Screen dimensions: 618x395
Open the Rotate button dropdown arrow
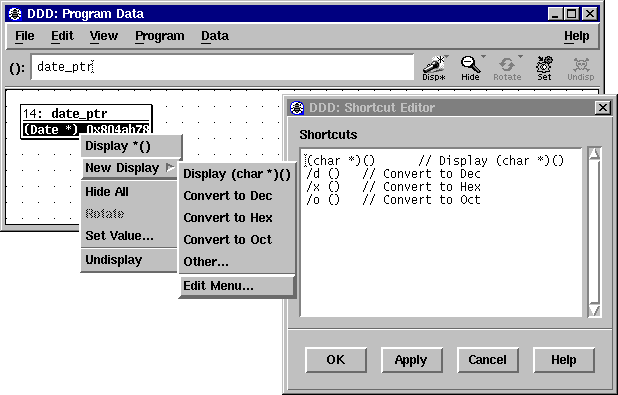point(520,57)
